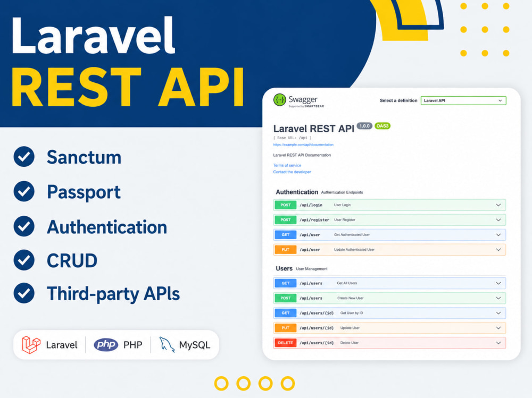Click the 'Passport' feature text

(x=84, y=192)
